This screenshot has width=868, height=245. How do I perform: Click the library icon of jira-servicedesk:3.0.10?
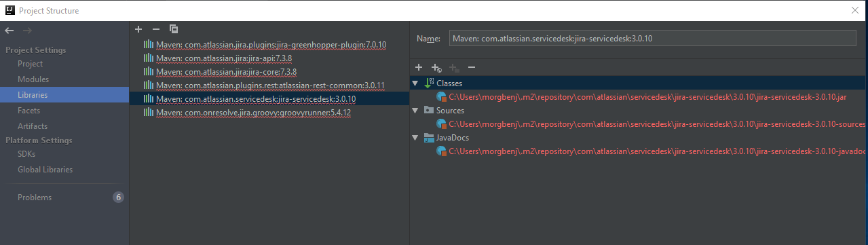(x=148, y=99)
